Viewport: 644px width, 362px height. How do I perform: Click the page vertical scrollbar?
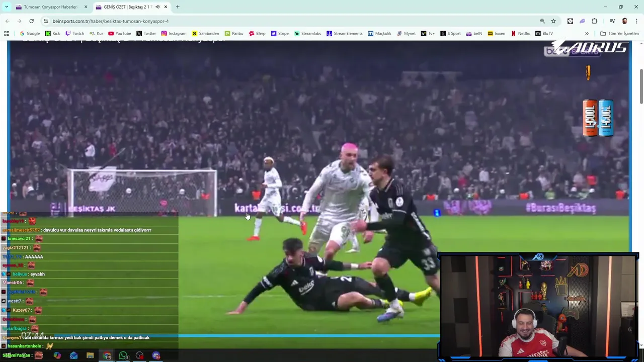[641, 85]
